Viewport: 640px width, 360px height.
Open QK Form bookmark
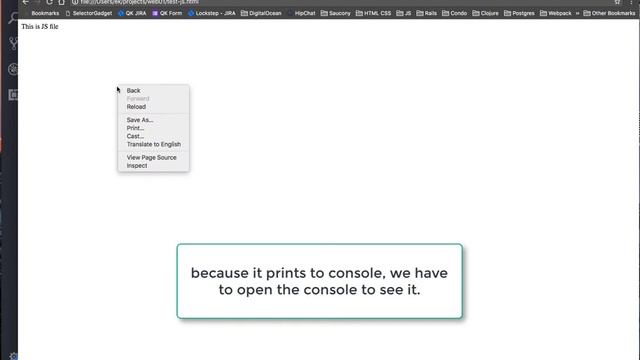167,13
